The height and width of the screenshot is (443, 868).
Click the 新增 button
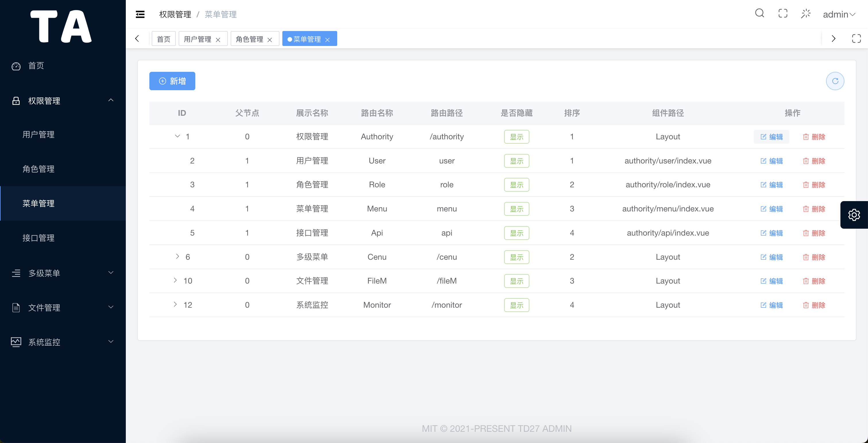click(172, 81)
